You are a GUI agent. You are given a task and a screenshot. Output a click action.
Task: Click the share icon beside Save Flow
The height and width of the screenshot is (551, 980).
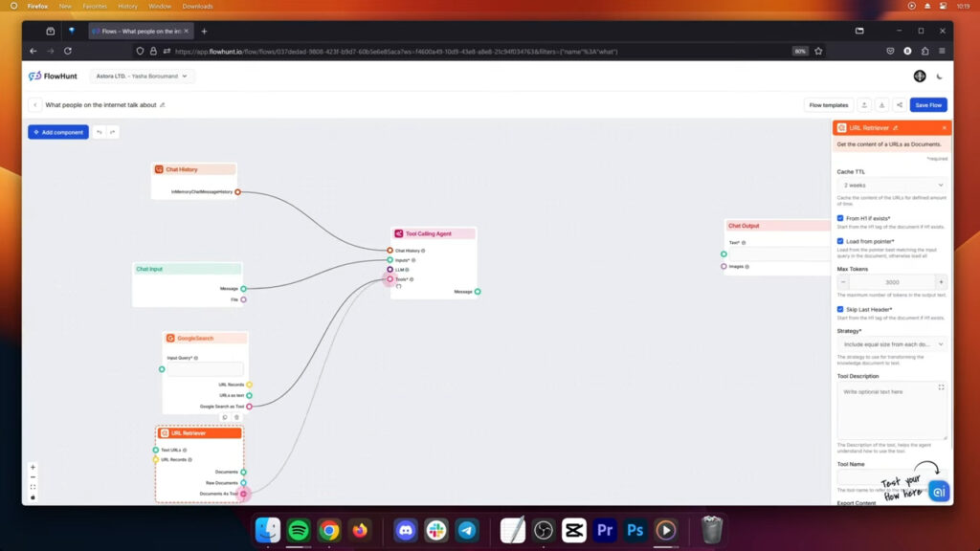click(900, 105)
